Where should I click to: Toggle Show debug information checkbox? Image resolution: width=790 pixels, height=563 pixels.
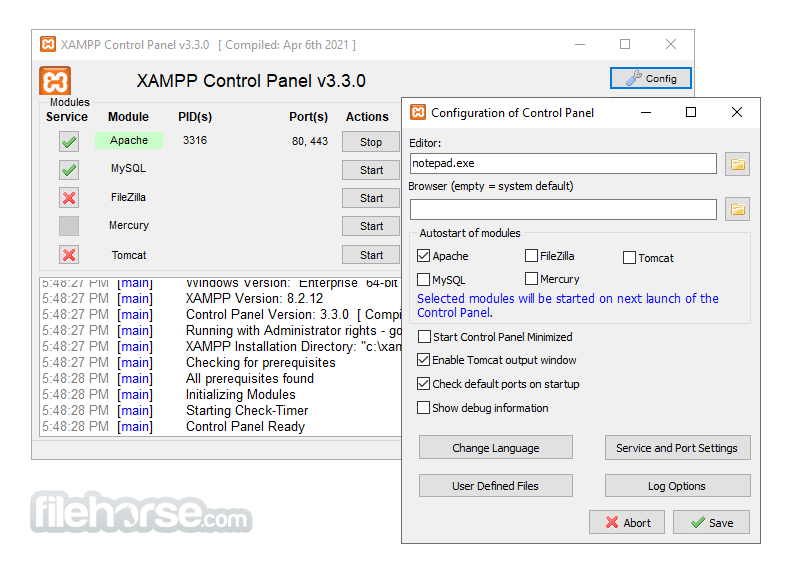[x=423, y=407]
